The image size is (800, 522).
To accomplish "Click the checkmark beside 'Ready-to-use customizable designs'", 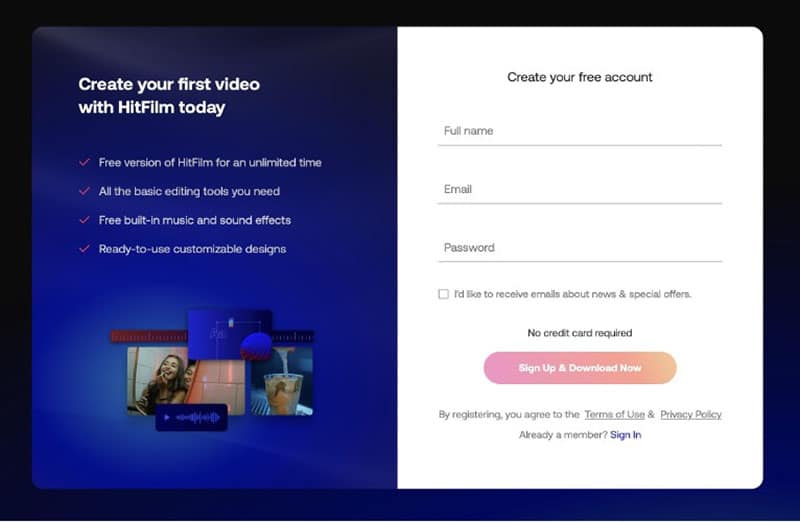I will click(85, 249).
